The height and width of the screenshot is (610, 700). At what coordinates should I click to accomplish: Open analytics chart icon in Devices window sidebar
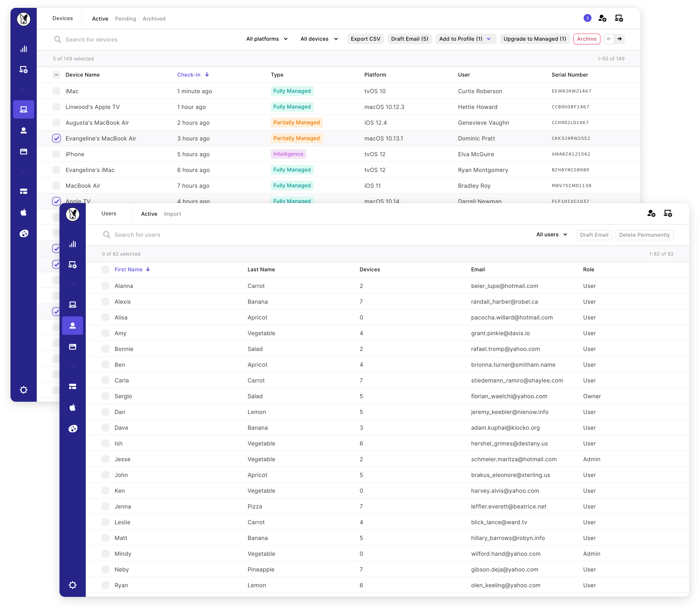click(x=23, y=49)
